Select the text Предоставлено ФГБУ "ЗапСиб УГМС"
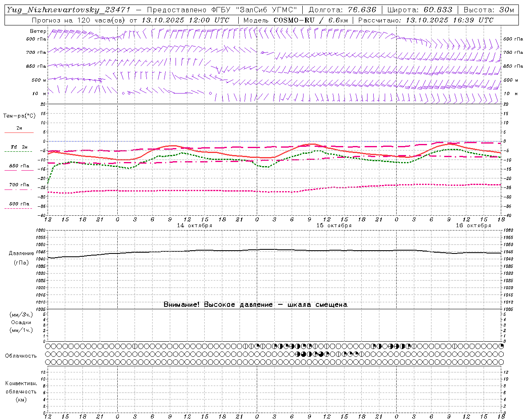The height and width of the screenshot is (420, 525). point(222,10)
